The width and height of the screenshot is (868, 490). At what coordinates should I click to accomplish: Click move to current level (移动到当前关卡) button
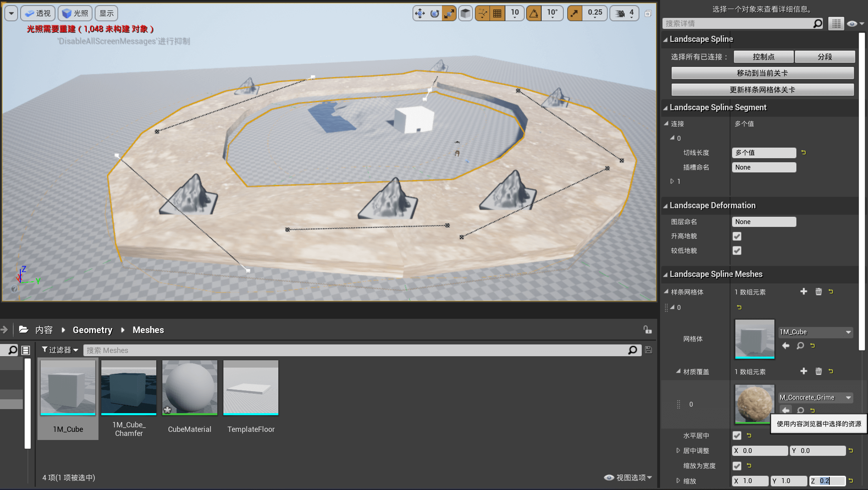tap(763, 73)
